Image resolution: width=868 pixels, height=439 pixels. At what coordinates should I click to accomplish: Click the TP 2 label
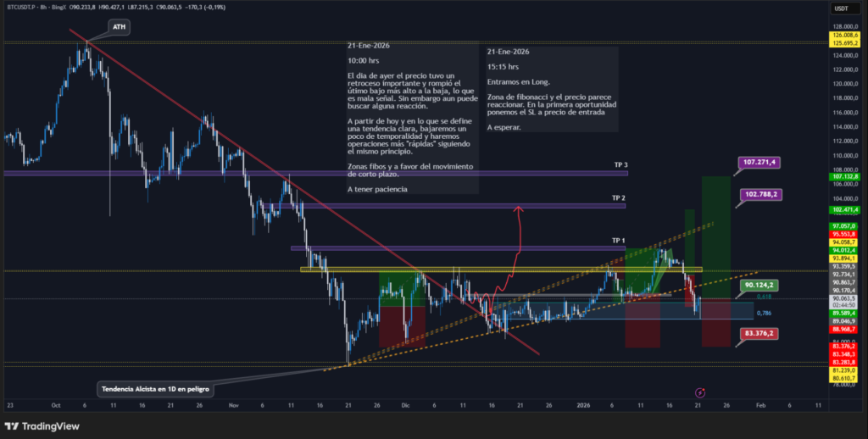point(619,197)
